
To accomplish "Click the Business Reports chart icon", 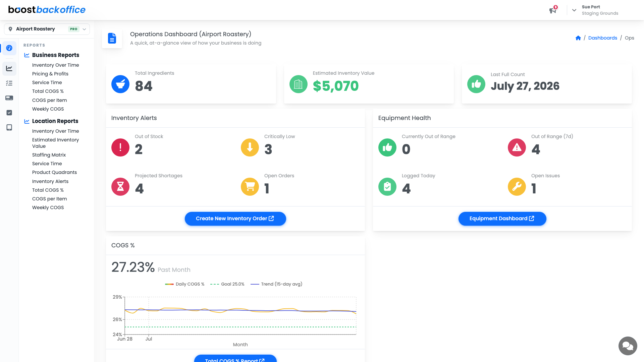I will tap(27, 55).
